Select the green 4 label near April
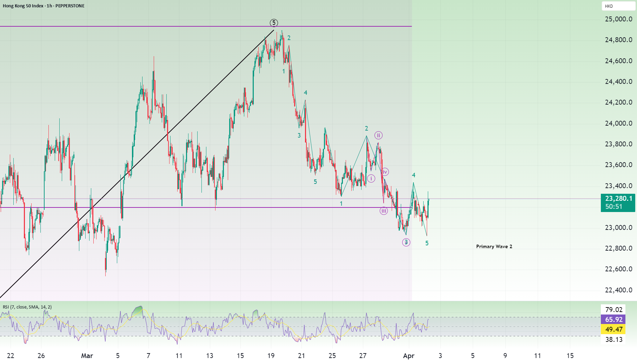Screen dimensions: 637x364 tap(413, 175)
